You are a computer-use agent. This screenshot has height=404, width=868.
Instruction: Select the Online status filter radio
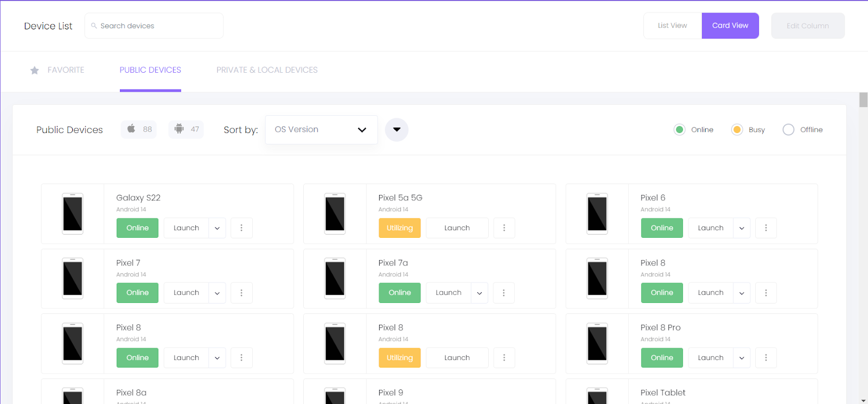(x=679, y=129)
